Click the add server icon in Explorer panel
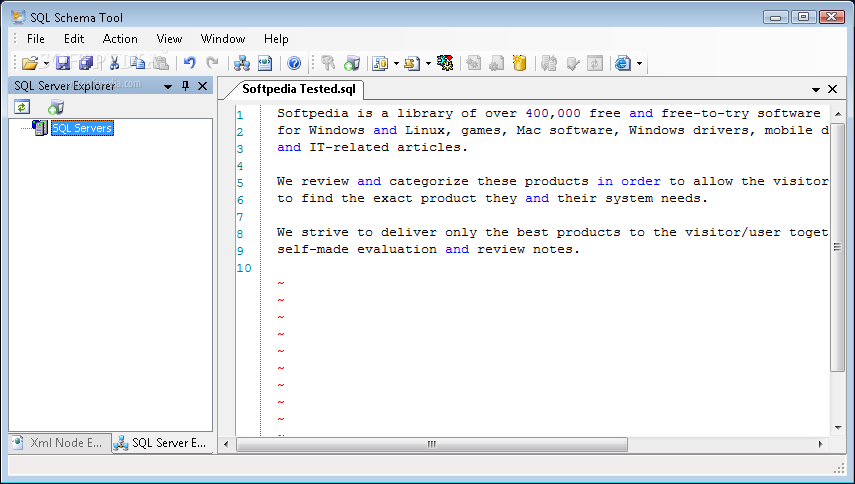 click(56, 107)
